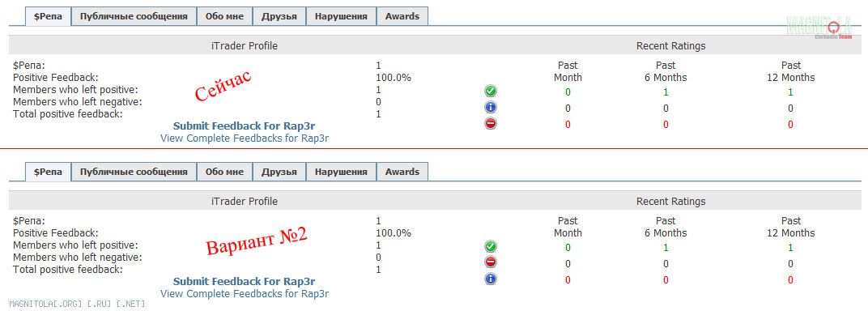Open bottom Друзья tab
Screen dimensions: 868x311
coord(279,172)
